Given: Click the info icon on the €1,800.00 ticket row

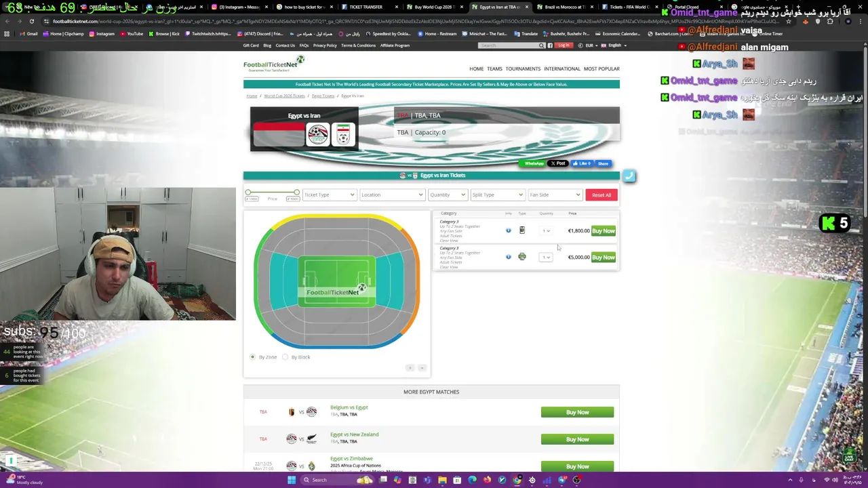Looking at the screenshot, I should 508,230.
